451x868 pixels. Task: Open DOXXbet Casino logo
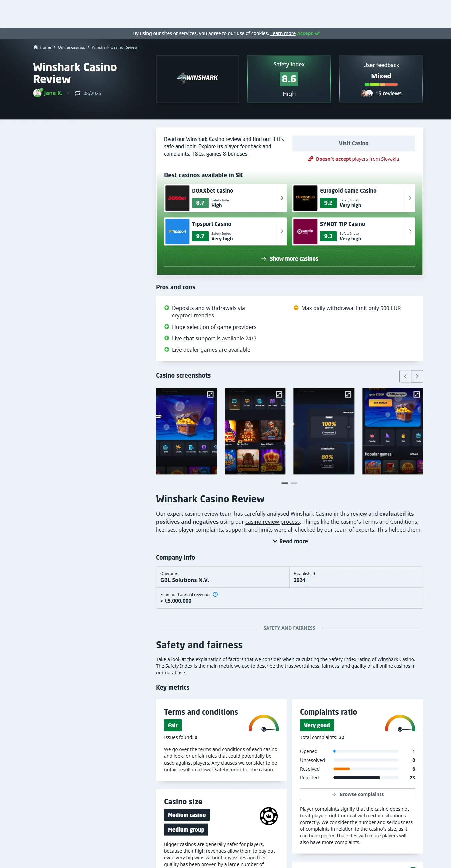(x=177, y=198)
